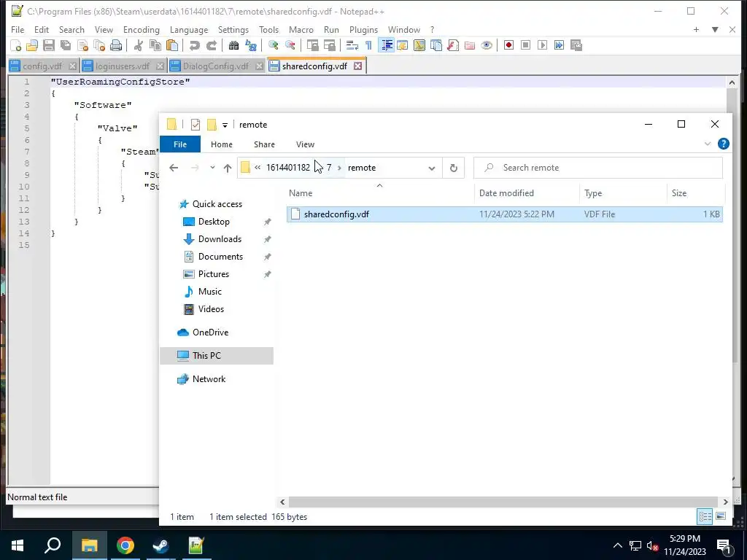Click the Open file icon in Notepad++ toolbar
The width and height of the screenshot is (747, 560).
(32, 45)
